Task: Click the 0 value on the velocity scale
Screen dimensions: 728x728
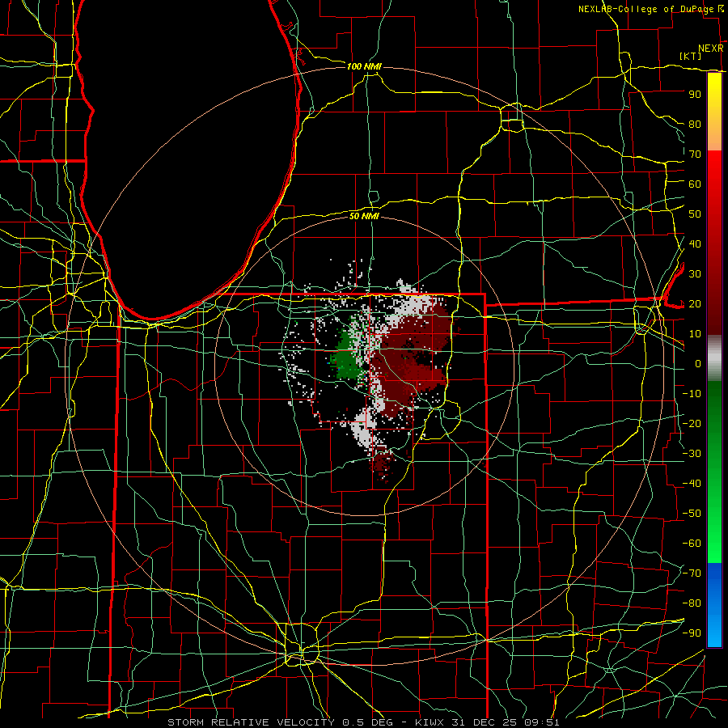Action: click(x=698, y=364)
